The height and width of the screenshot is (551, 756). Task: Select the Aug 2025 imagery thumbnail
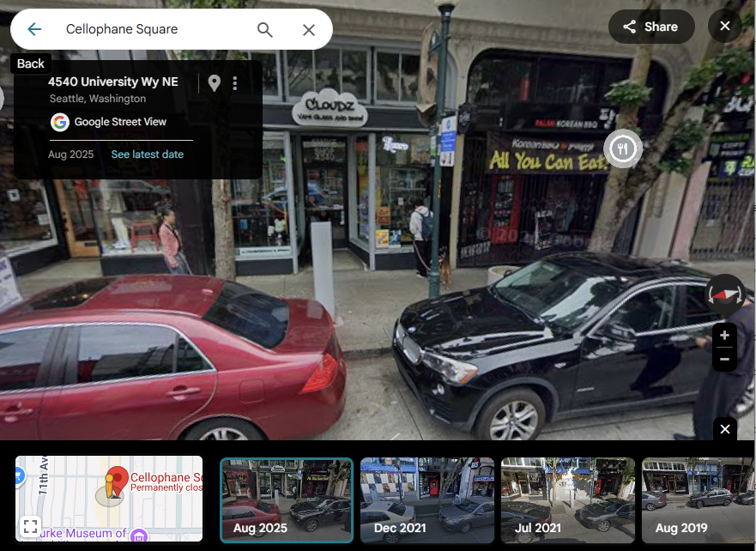coord(287,500)
